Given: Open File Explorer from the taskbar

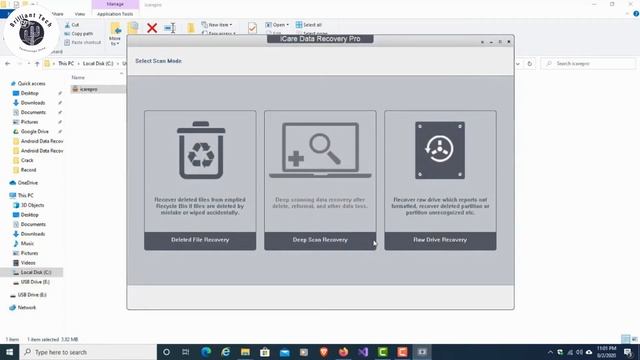Looking at the screenshot, I should coord(245,352).
